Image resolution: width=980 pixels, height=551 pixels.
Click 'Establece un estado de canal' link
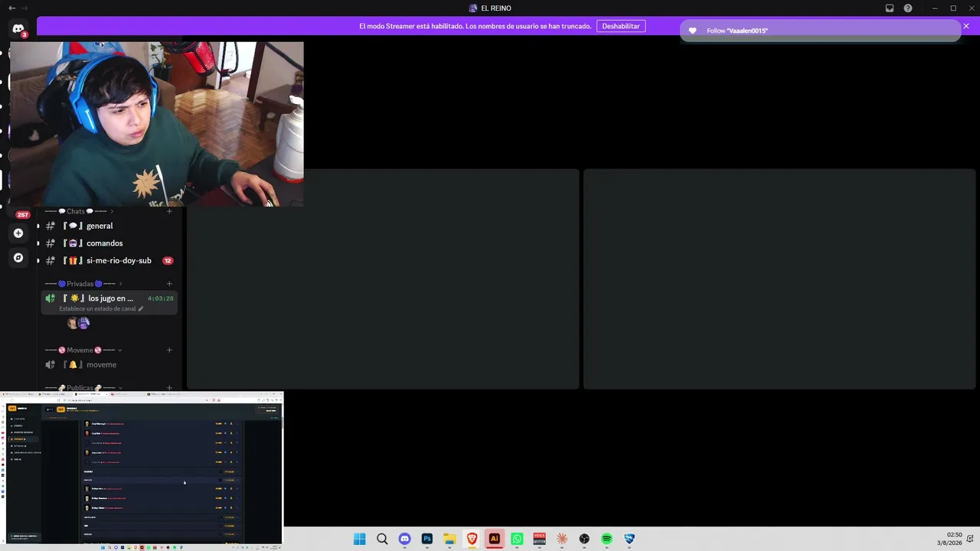tap(97, 309)
